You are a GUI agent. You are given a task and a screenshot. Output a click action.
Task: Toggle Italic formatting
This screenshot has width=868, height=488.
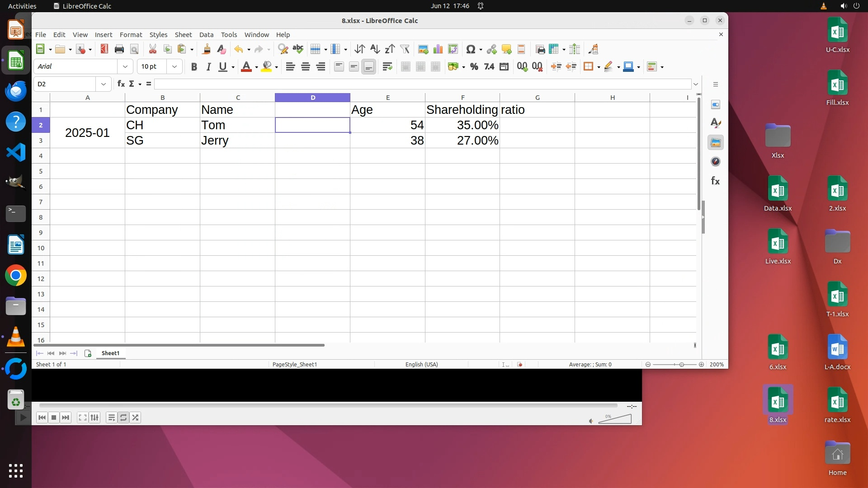click(x=208, y=67)
